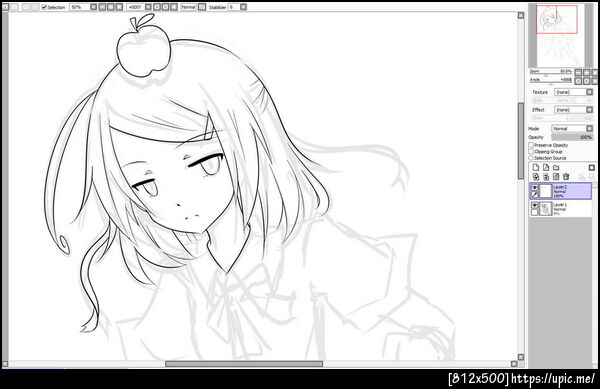
Task: Hide Layer2 using its eye icon
Action: 535,187
